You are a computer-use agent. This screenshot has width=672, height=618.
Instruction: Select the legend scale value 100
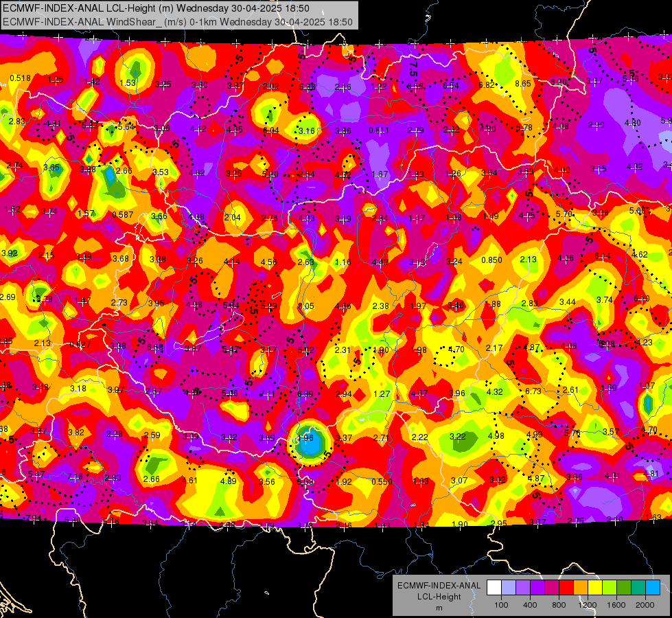(501, 605)
